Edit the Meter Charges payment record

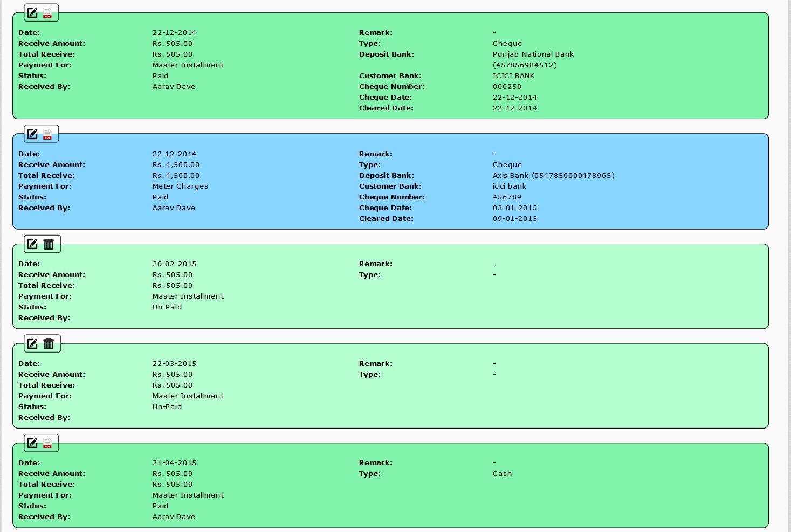(32, 134)
